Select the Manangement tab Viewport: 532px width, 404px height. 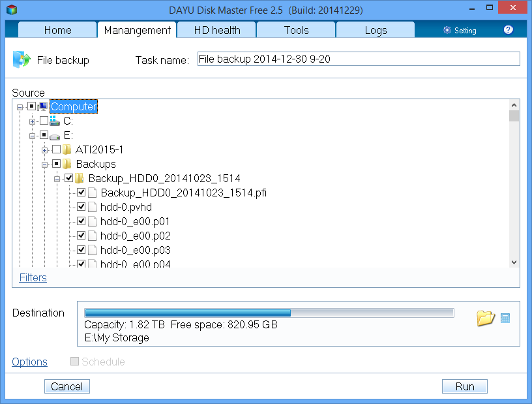click(x=137, y=30)
